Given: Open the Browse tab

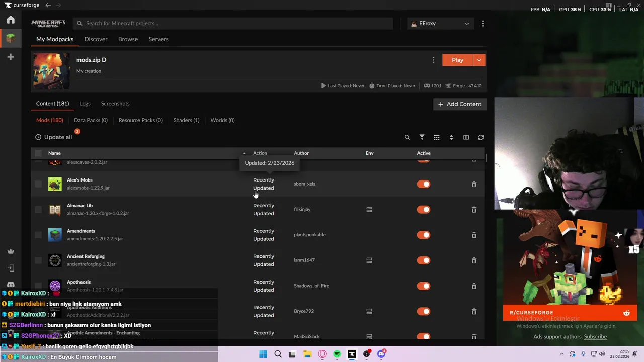Looking at the screenshot, I should coord(128,39).
